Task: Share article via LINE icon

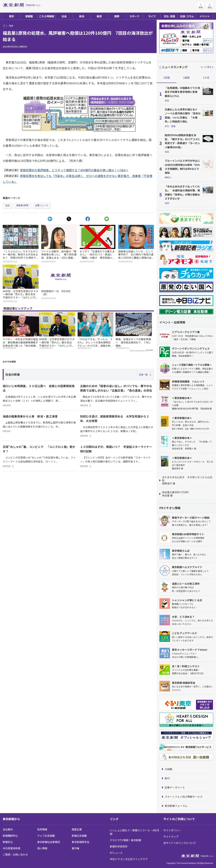Action: (x=107, y=219)
